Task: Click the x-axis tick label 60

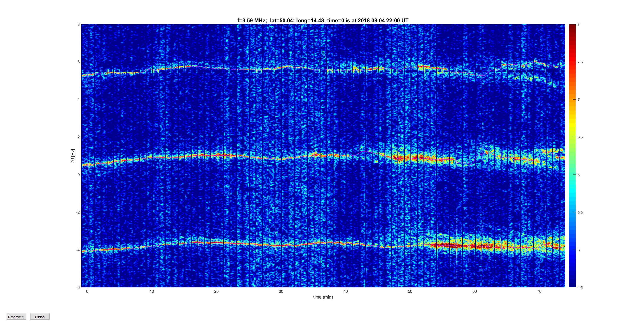Action: coord(474,291)
